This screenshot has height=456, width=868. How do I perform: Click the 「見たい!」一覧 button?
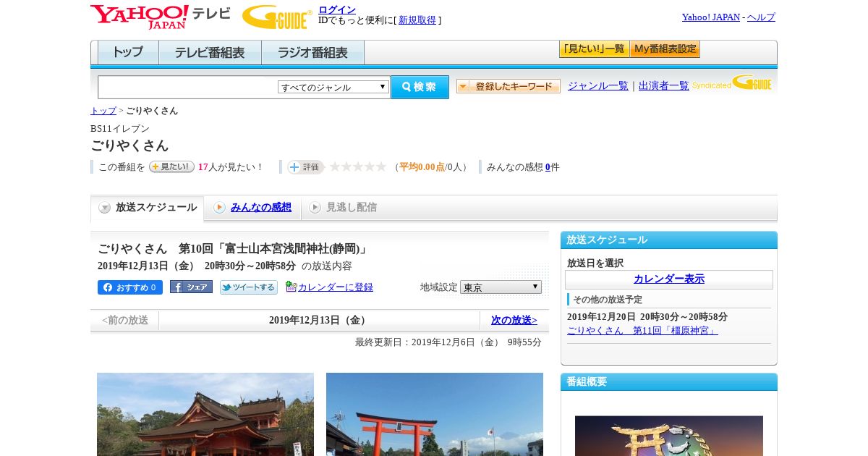click(594, 49)
